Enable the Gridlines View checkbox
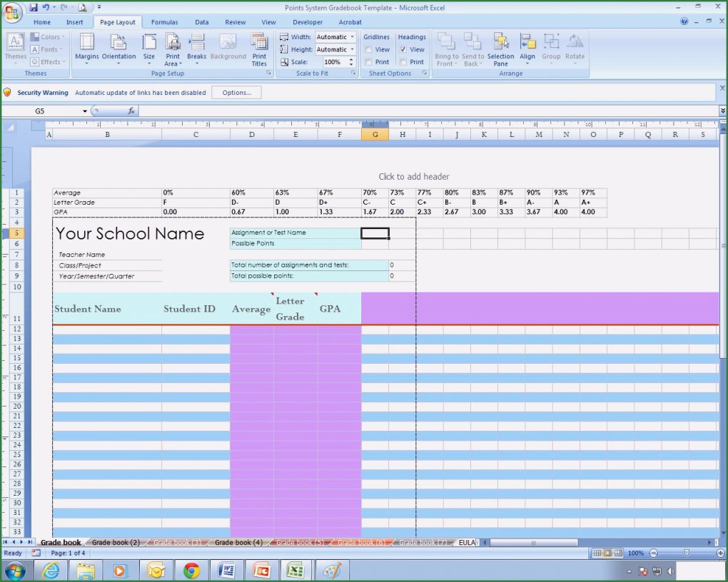Image resolution: width=728 pixels, height=582 pixels. coord(369,50)
